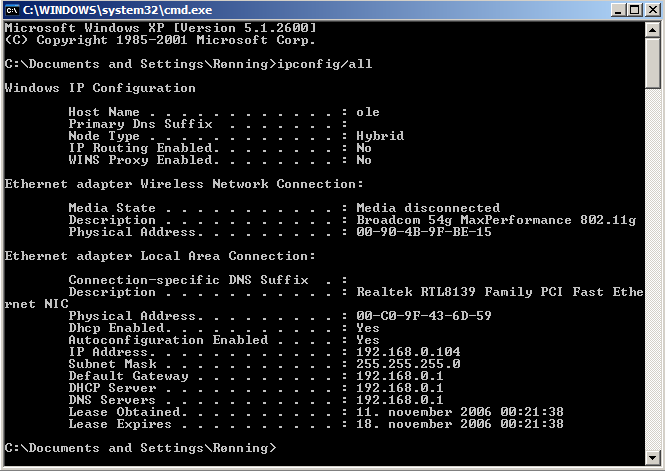Click the Local Area Physical Address 00-C0-9F-43-6D-59

[424, 316]
